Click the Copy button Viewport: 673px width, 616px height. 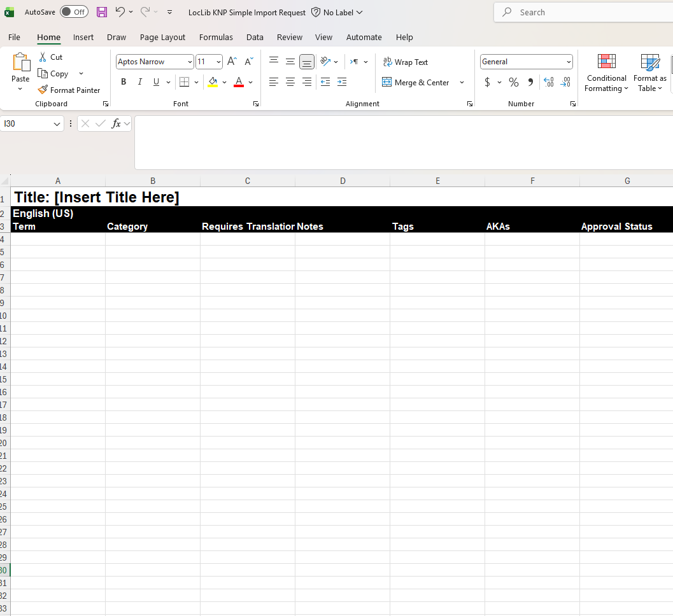(53, 74)
